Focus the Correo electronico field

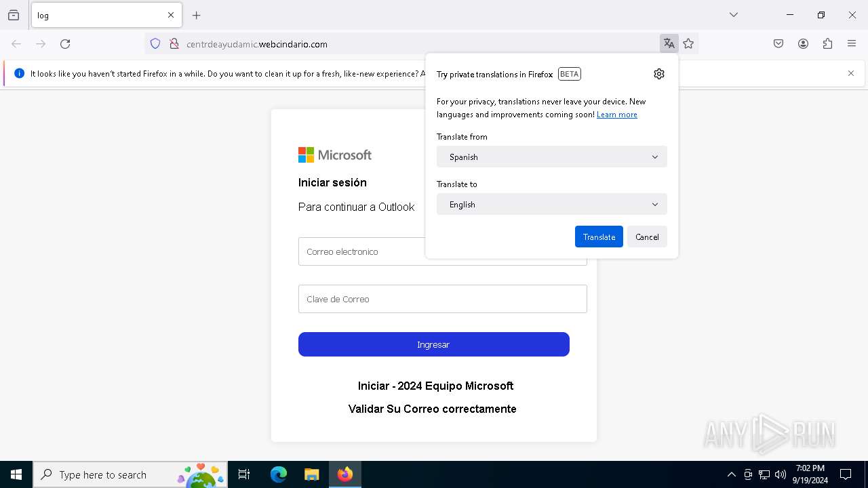click(x=443, y=251)
